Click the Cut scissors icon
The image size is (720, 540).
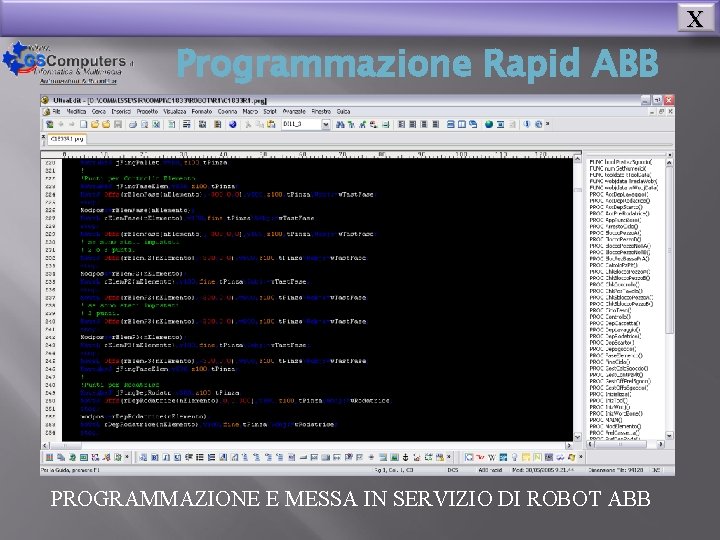pos(248,124)
